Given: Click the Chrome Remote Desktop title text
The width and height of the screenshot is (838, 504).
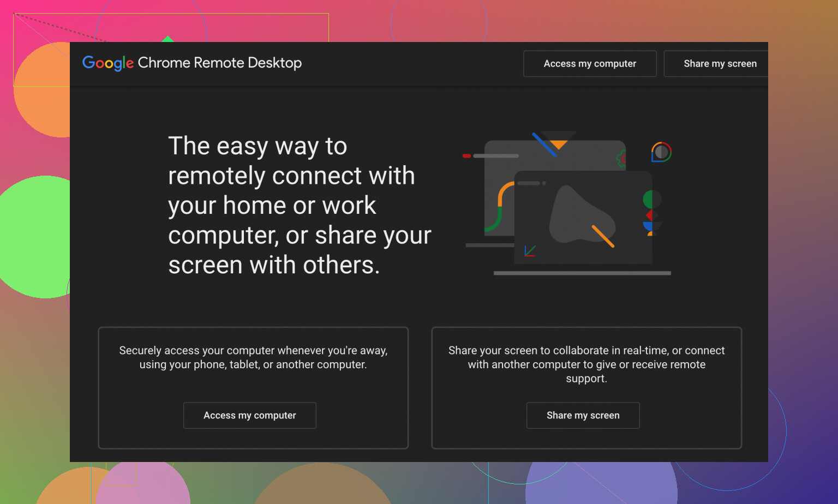Looking at the screenshot, I should pyautogui.click(x=219, y=63).
